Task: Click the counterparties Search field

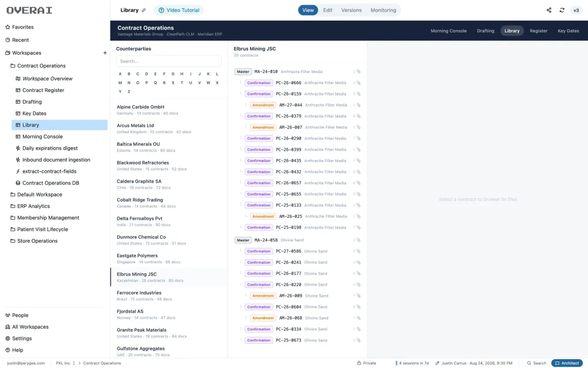Action: tap(169, 61)
